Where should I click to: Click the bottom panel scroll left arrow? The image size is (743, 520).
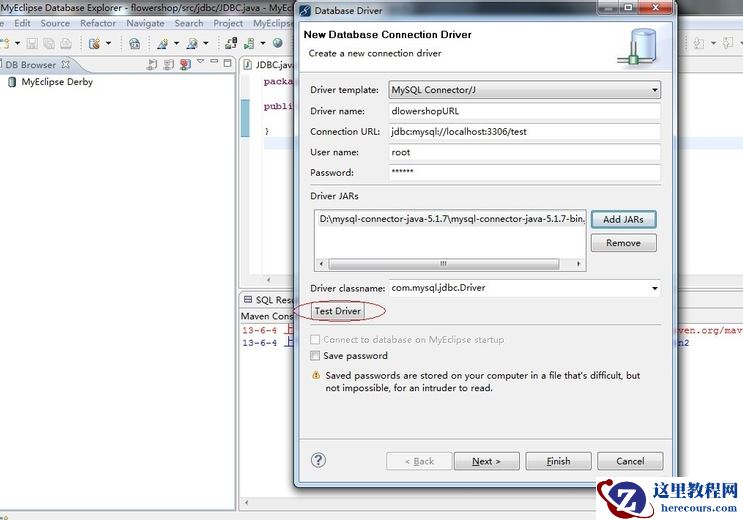point(246,502)
